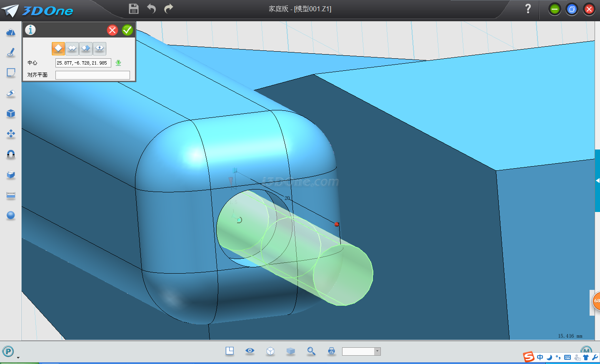The height and width of the screenshot is (364, 600).
Task: Select the material sphere tool
Action: tap(11, 215)
